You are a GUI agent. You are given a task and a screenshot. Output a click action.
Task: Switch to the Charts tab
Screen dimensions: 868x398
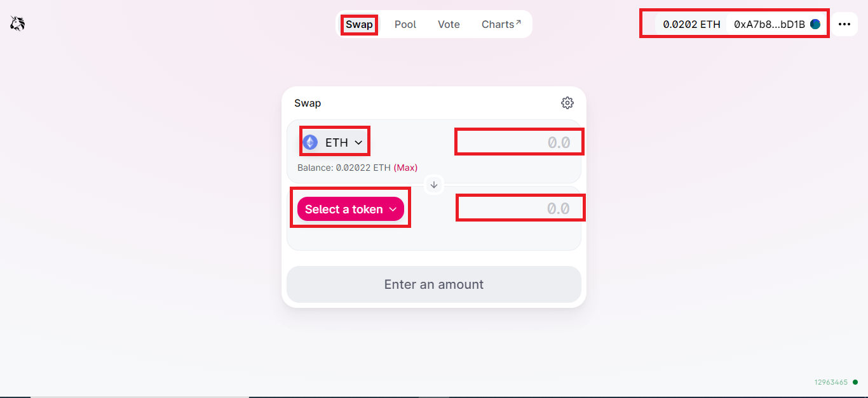coord(498,23)
